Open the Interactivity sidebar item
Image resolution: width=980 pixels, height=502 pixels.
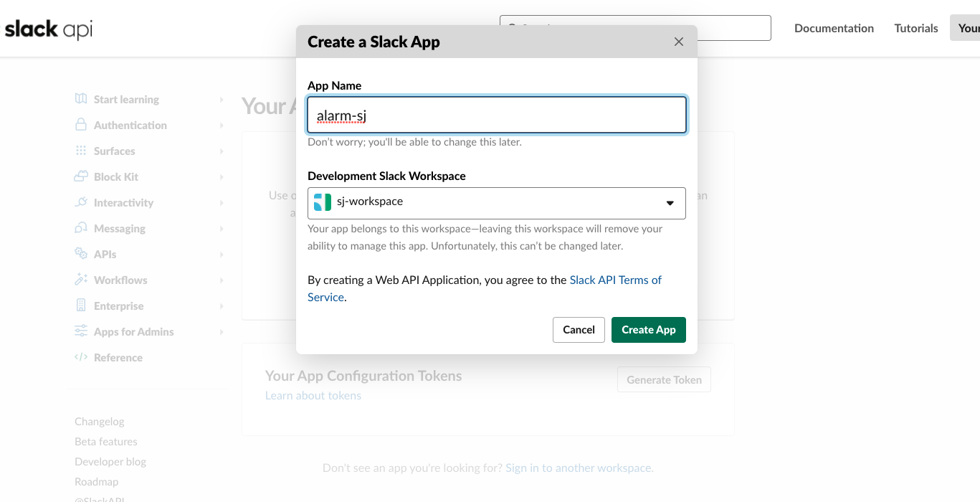click(x=123, y=203)
